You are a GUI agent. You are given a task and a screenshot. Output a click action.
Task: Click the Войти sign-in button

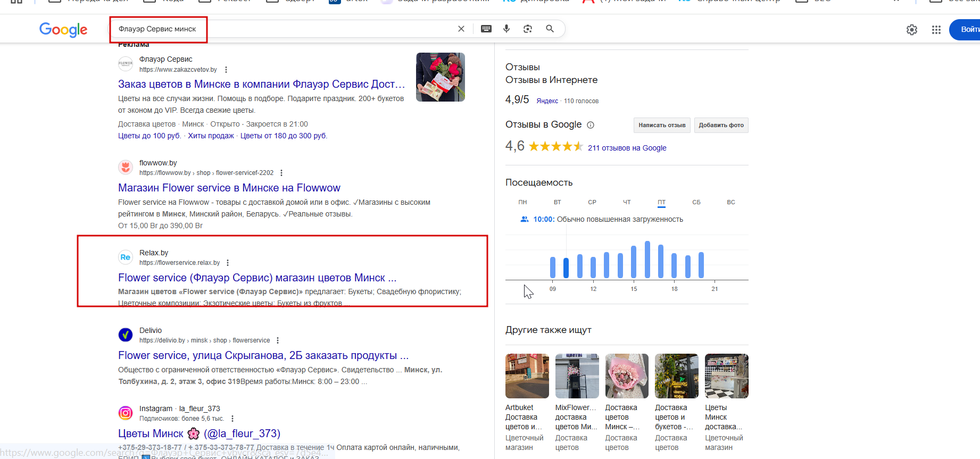(x=966, y=30)
